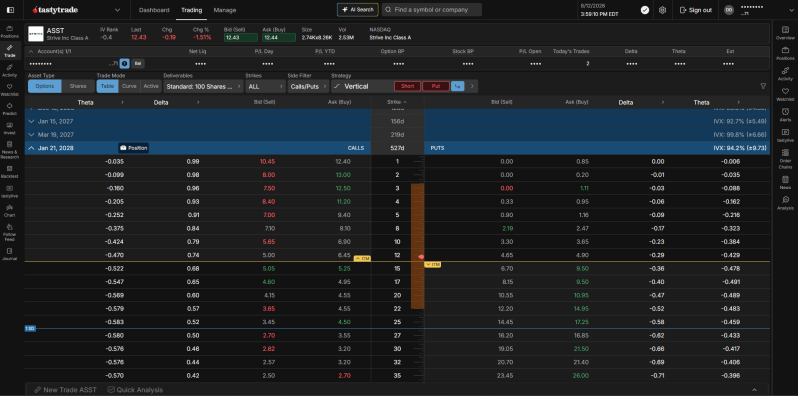Screen dimensions: 798x396
Task: Click the Bid (Sell) 12.43 price button
Action: [241, 38]
